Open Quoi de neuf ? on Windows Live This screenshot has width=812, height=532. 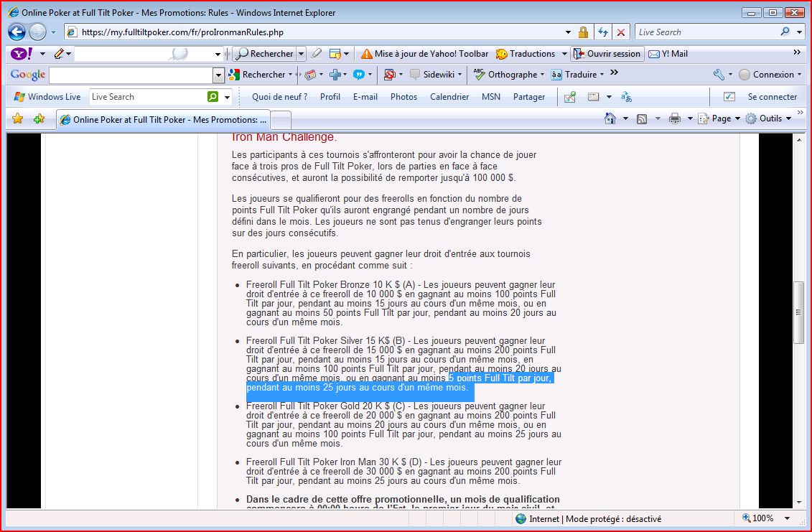click(280, 97)
